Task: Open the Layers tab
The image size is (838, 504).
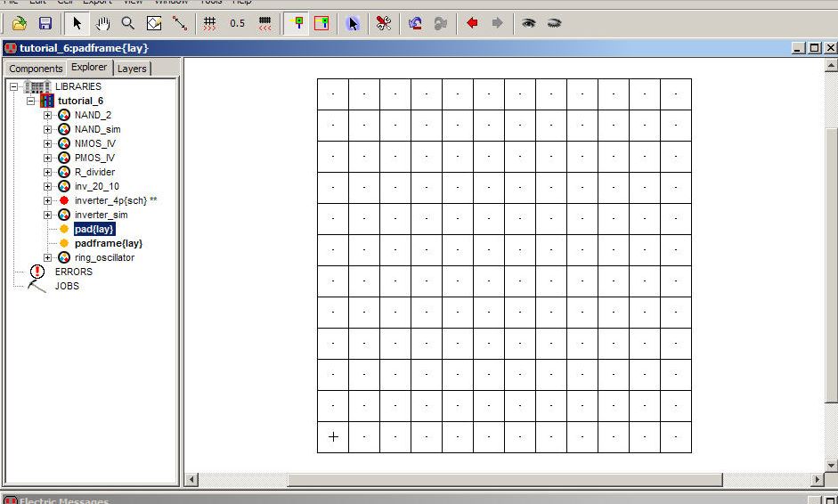Action: [132, 69]
